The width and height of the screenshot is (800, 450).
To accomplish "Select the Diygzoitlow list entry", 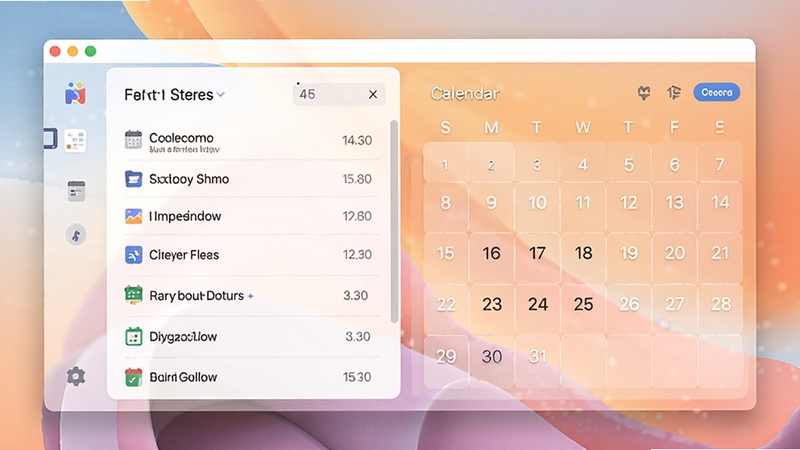I will 252,337.
